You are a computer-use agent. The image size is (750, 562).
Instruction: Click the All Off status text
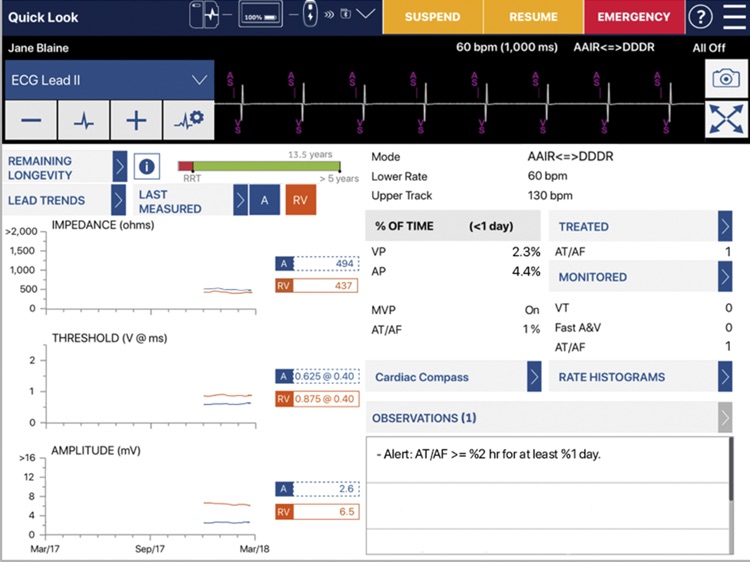[x=709, y=48]
